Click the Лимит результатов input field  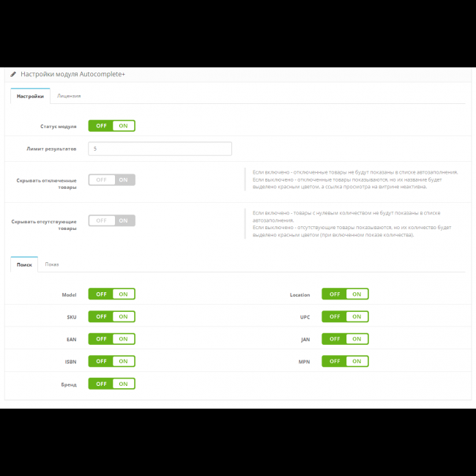[160, 149]
